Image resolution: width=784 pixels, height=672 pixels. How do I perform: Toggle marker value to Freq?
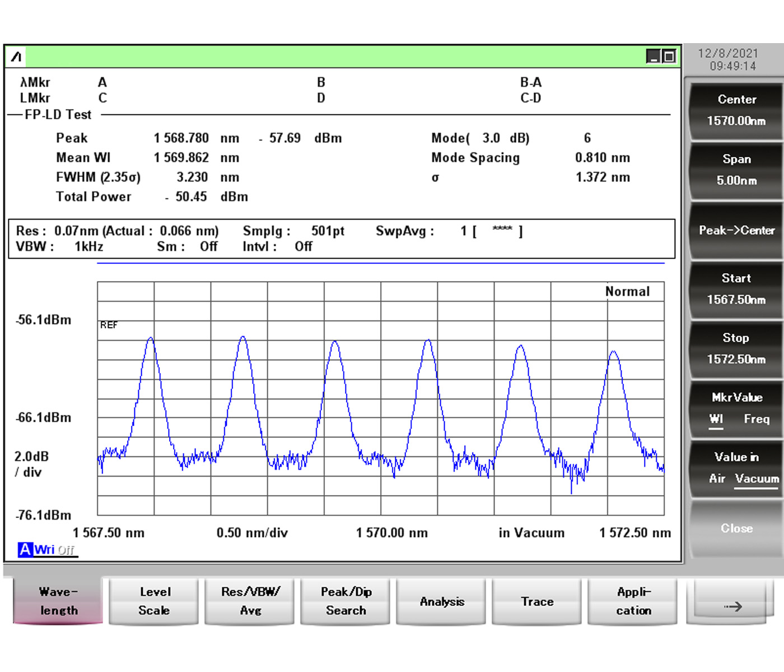click(x=756, y=419)
